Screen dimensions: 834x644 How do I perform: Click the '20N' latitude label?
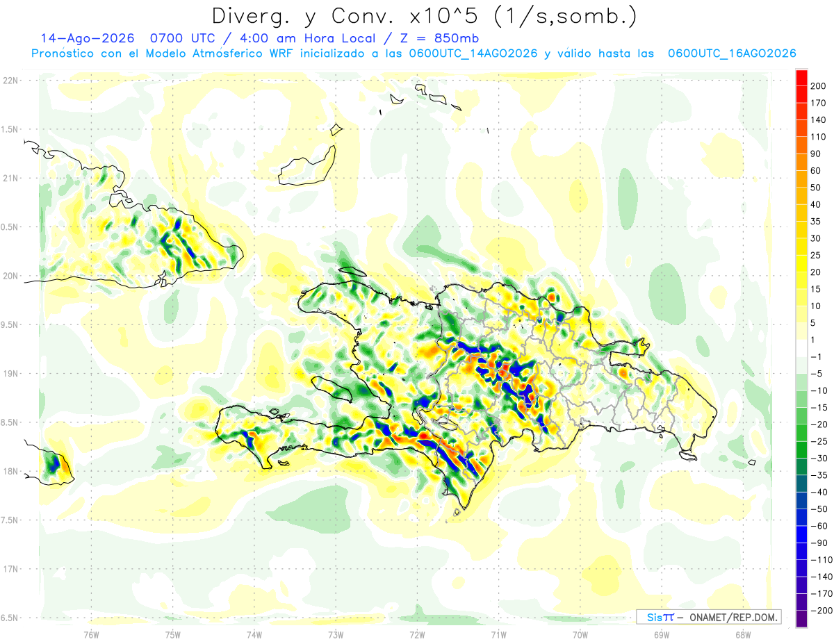[x=10, y=276]
